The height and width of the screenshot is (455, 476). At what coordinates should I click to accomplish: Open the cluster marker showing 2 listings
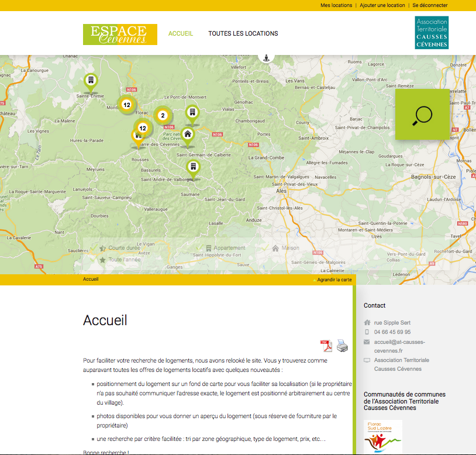[x=163, y=116]
